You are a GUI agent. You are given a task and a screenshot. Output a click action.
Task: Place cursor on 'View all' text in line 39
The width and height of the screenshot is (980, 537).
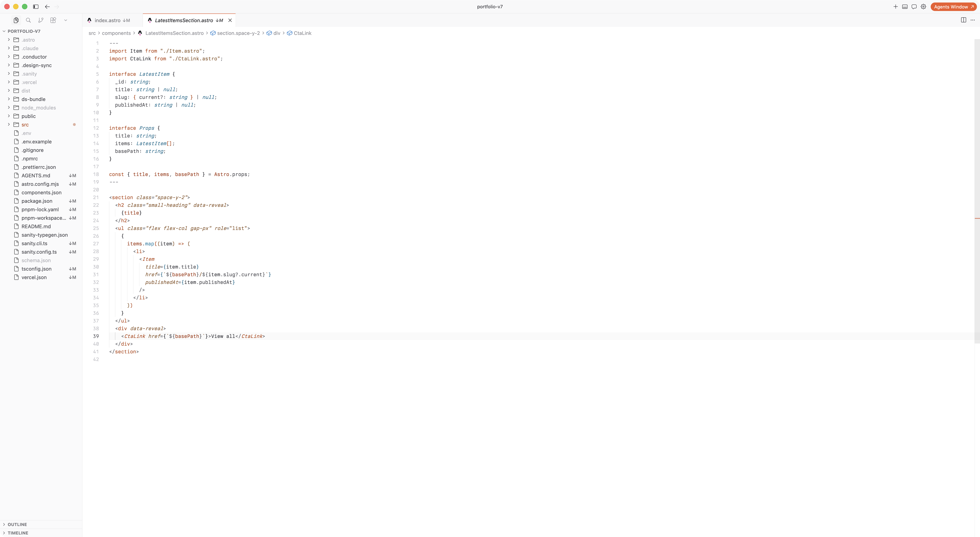223,336
